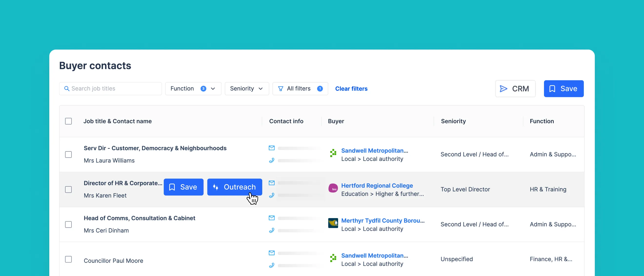
Task: Open the All filters panel
Action: [x=300, y=89]
